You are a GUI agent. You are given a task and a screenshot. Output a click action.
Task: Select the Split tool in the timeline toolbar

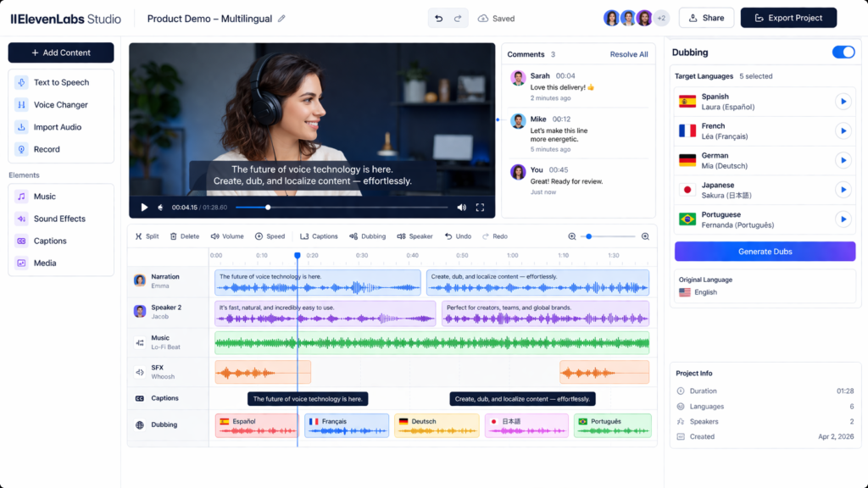click(146, 236)
